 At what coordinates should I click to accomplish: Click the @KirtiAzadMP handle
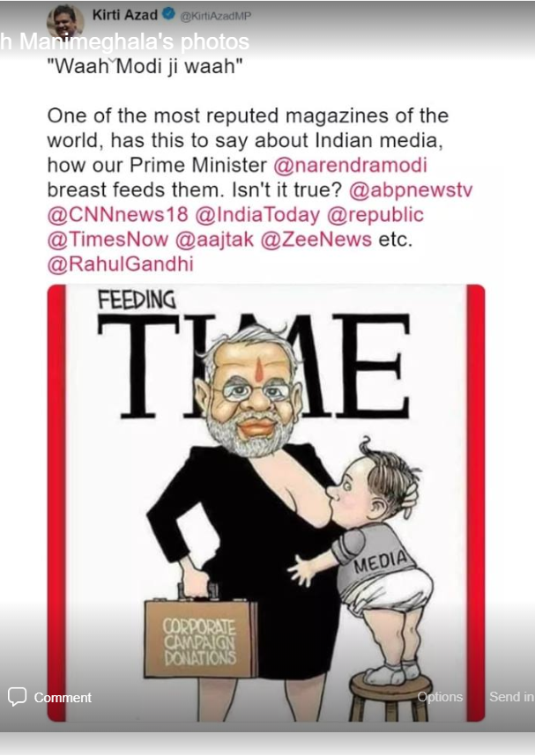[215, 17]
